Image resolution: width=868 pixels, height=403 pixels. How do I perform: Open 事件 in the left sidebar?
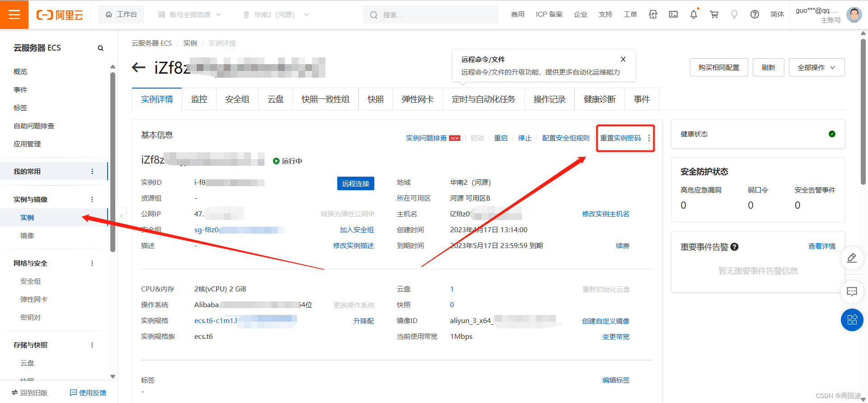tap(20, 89)
